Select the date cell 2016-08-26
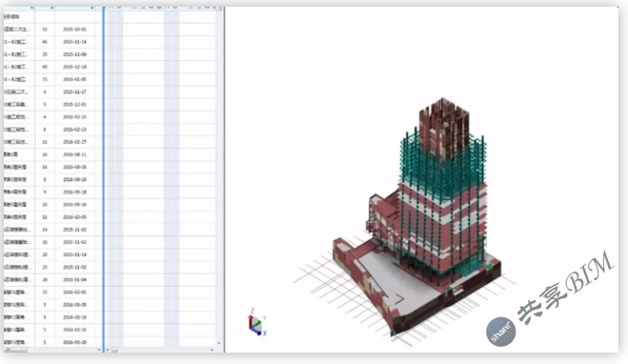 (74, 167)
